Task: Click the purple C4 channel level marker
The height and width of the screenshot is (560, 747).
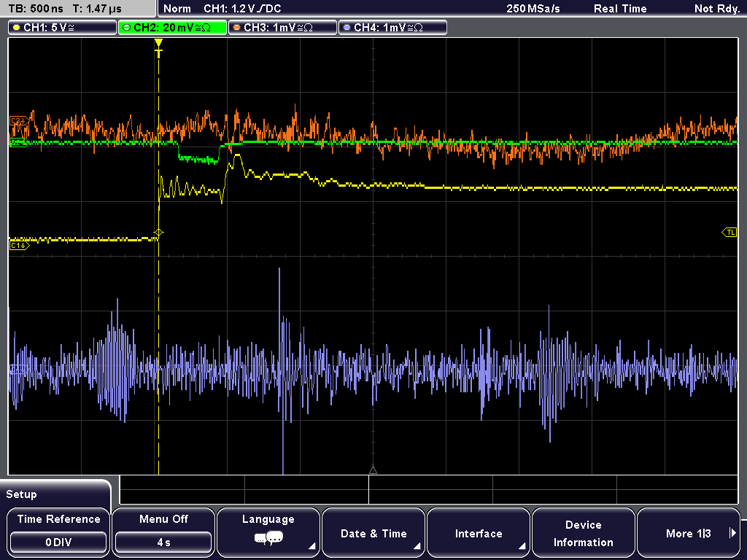Action: (18, 368)
